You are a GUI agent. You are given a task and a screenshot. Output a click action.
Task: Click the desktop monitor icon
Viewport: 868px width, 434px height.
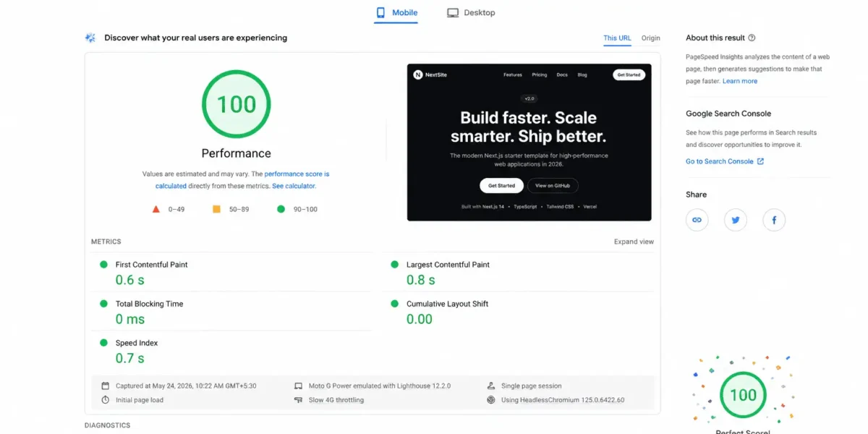pos(453,13)
